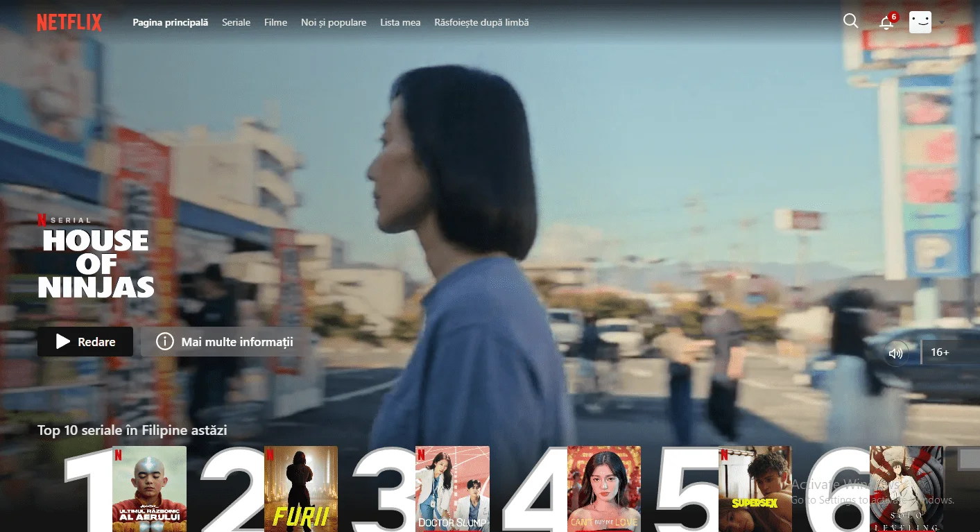Click the Netflix logo
The width and height of the screenshot is (980, 532).
pyautogui.click(x=69, y=23)
